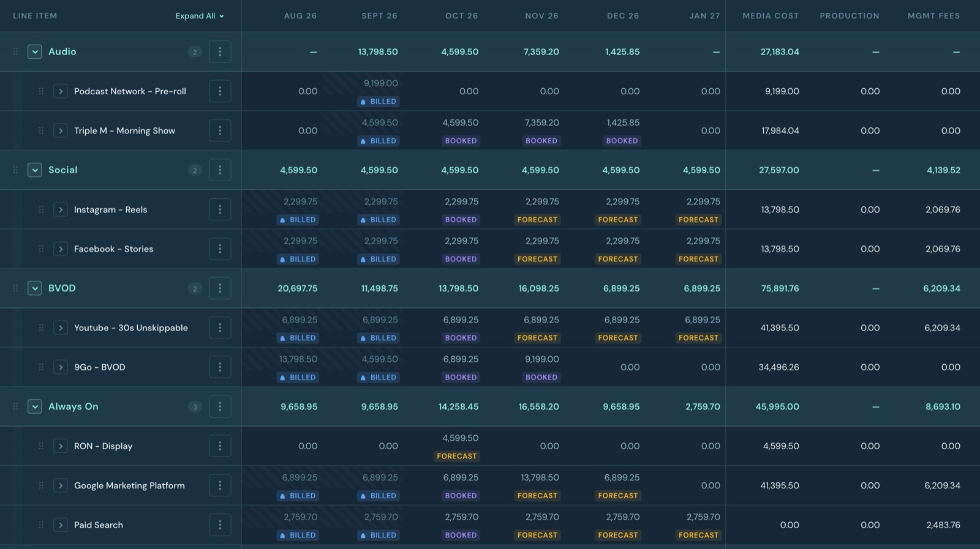Screen dimensions: 980x549
Task: Open more options for Youtube - 30s Unskippable
Action: [220, 327]
